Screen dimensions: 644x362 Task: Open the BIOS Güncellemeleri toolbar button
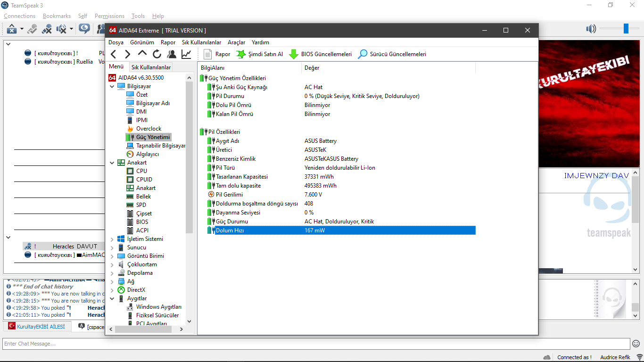pyautogui.click(x=320, y=54)
